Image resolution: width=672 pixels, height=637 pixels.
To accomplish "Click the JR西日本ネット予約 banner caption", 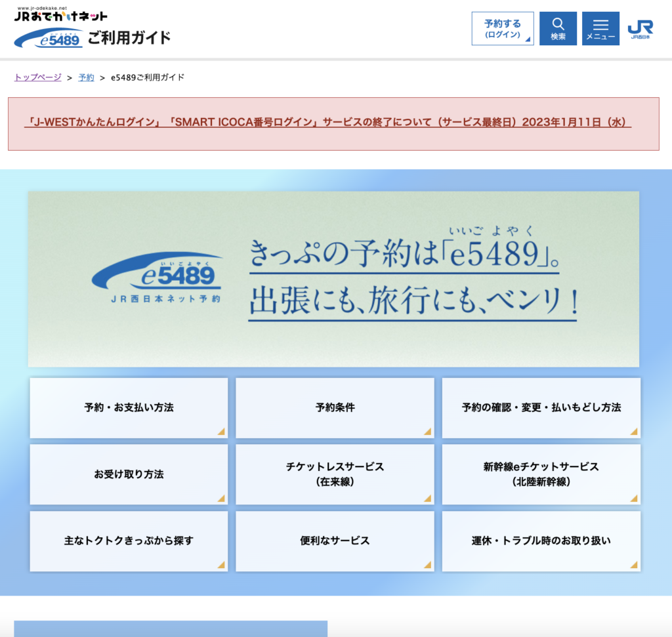I will [x=165, y=299].
